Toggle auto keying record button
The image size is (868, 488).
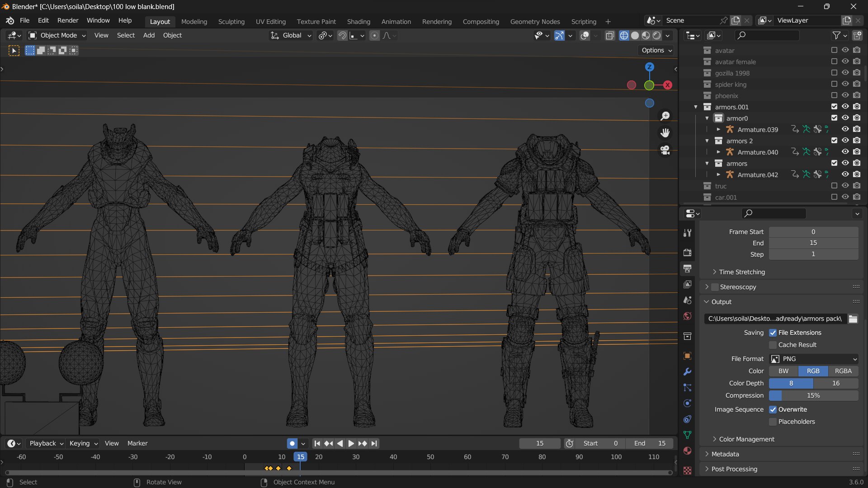292,443
